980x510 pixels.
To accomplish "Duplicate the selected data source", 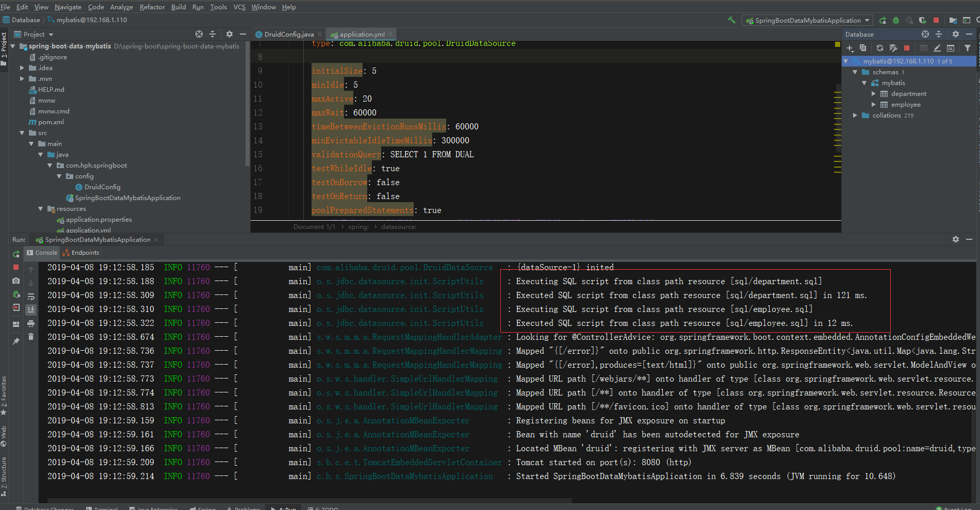I will (x=863, y=48).
